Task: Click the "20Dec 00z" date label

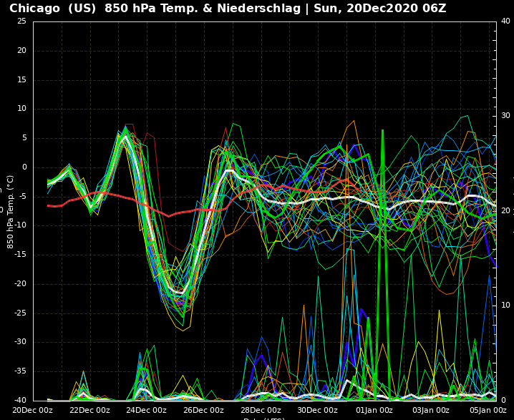Action: pyautogui.click(x=33, y=410)
